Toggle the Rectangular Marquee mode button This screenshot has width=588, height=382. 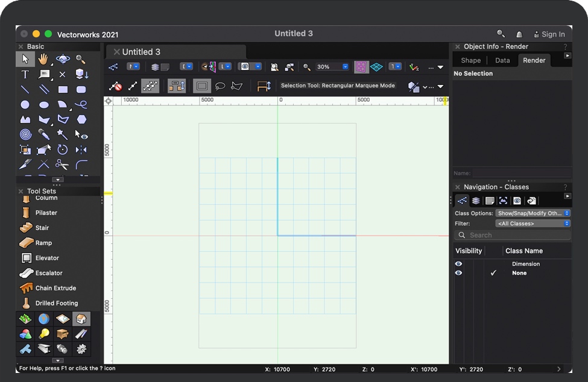click(201, 86)
